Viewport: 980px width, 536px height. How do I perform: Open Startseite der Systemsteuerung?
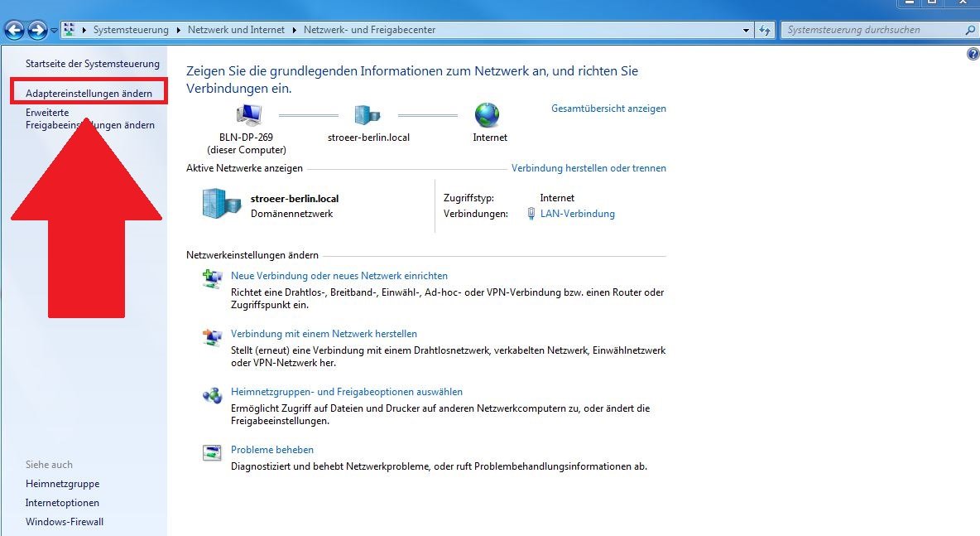93,64
